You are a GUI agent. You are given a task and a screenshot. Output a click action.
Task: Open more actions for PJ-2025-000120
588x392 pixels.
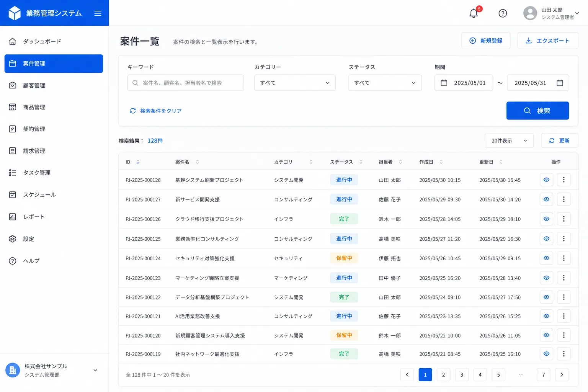[x=563, y=335]
